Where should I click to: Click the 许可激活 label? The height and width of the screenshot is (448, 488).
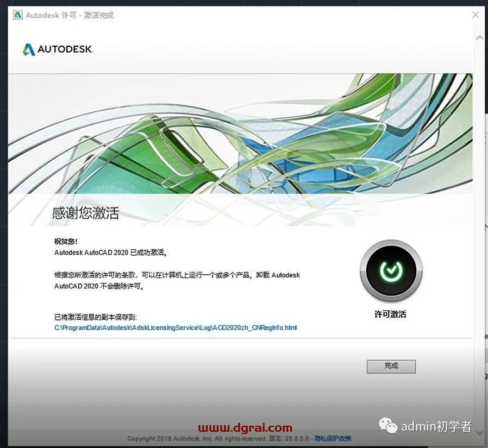pyautogui.click(x=390, y=314)
